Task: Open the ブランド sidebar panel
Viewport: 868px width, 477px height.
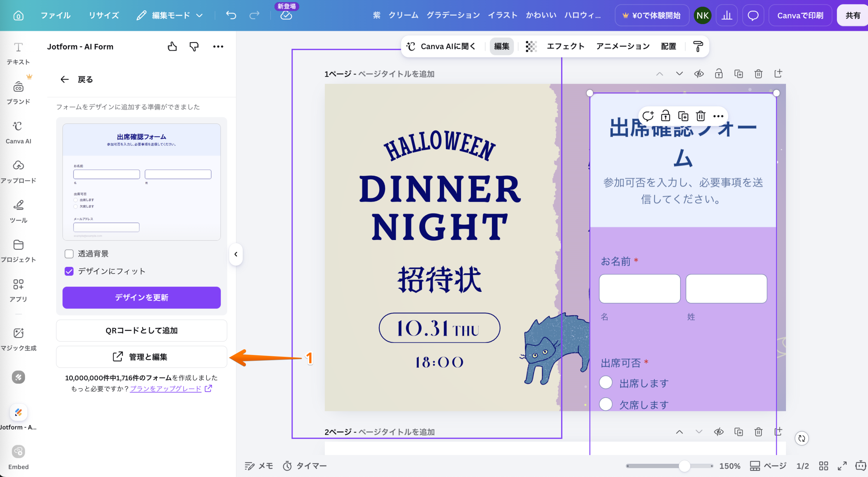Action: point(18,93)
